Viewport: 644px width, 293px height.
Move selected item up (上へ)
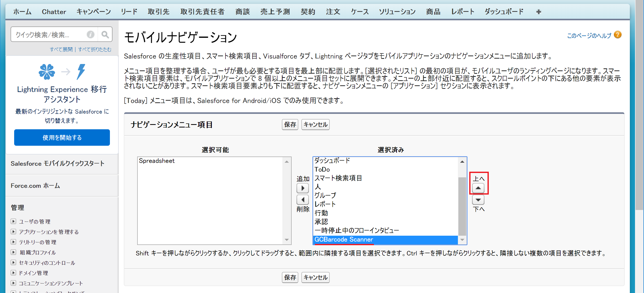(x=478, y=188)
